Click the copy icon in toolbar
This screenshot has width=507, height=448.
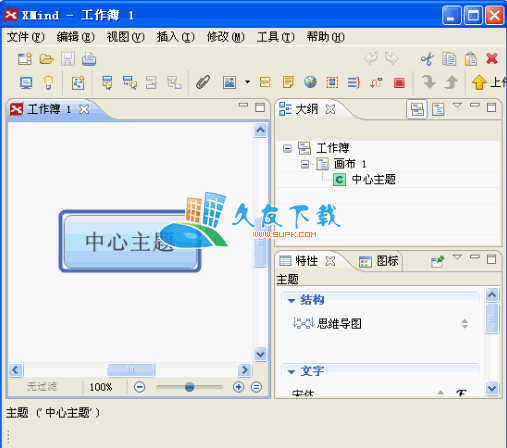(x=449, y=59)
